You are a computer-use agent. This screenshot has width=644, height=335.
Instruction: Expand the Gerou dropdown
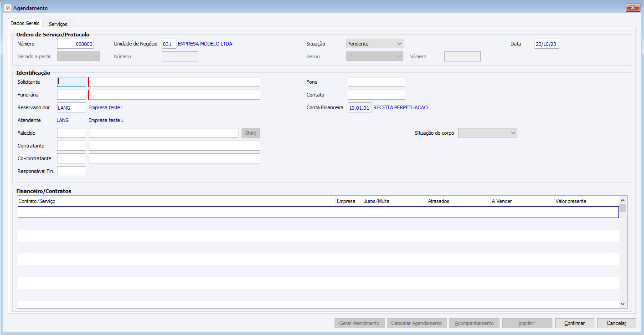(375, 56)
